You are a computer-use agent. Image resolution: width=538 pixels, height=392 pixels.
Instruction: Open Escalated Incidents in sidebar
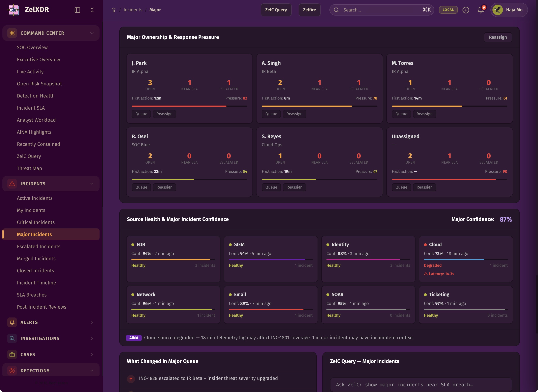(39, 246)
